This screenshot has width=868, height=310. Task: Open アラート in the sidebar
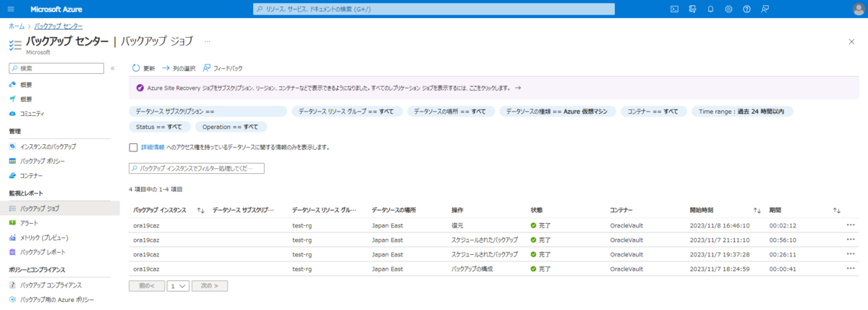30,223
